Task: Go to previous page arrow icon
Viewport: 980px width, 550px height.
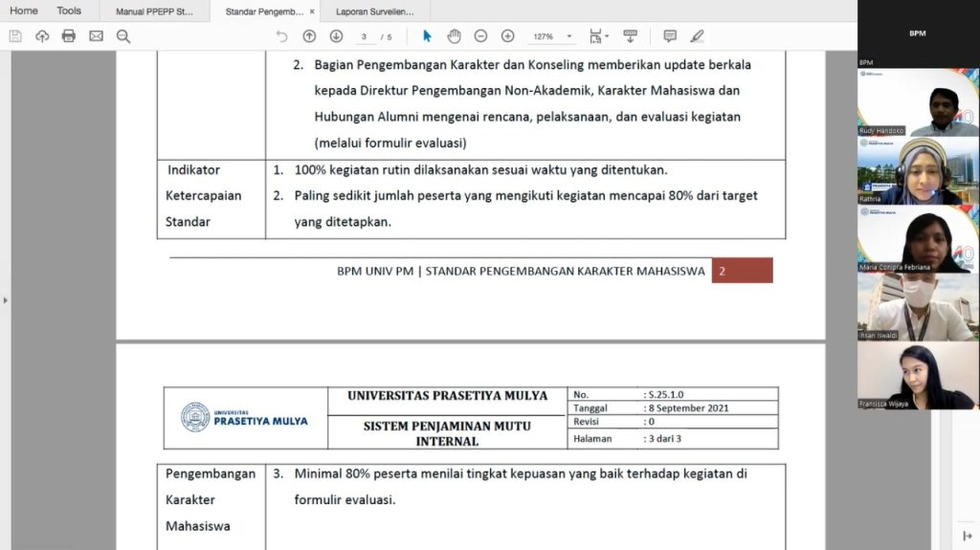Action: (309, 36)
